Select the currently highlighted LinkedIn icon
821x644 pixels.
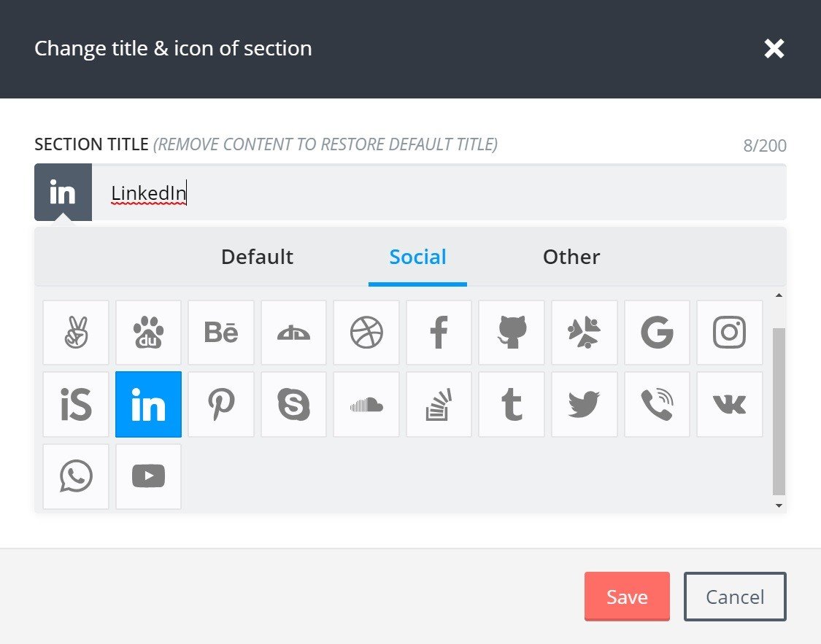148,404
